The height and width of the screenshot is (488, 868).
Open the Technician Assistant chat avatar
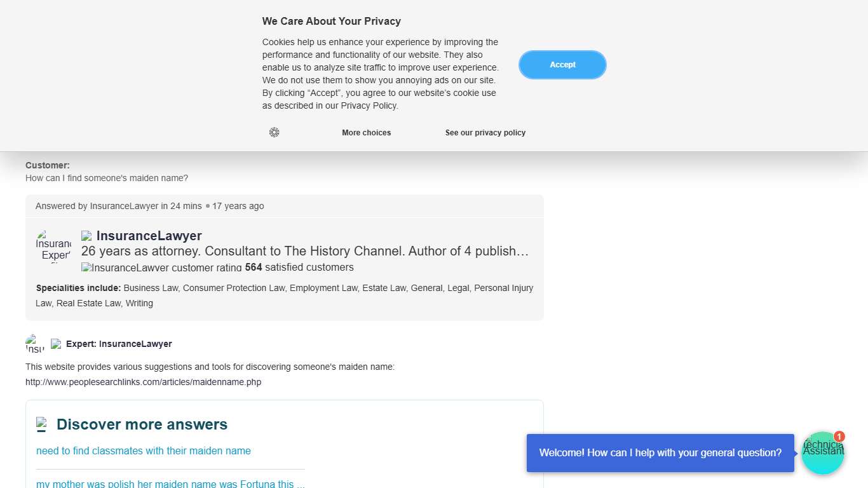click(822, 453)
